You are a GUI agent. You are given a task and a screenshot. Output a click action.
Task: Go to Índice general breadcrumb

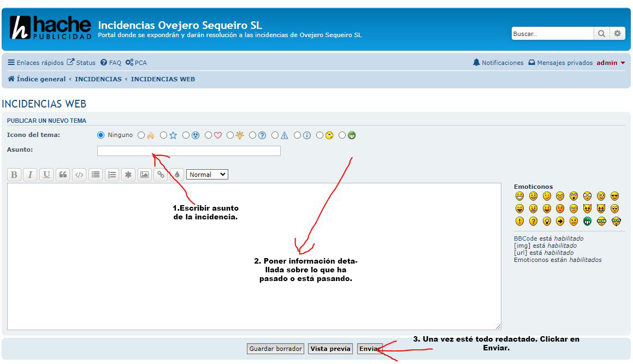point(37,79)
